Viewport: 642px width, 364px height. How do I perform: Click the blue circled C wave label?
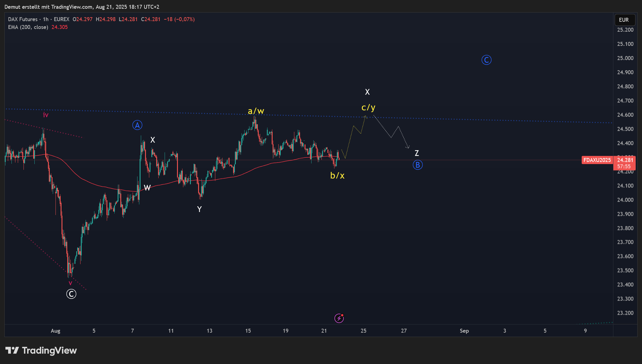486,60
